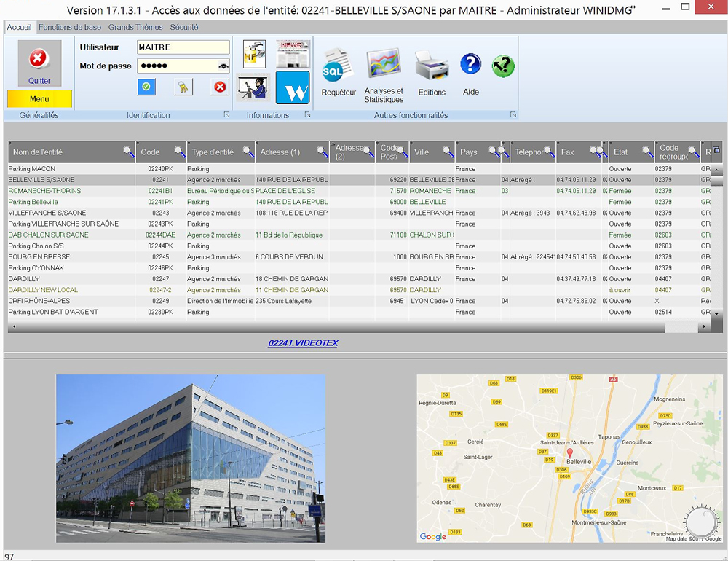Screen dimensions: 728x561
Task: Toggle password visibility eye icon
Action: tap(223, 66)
